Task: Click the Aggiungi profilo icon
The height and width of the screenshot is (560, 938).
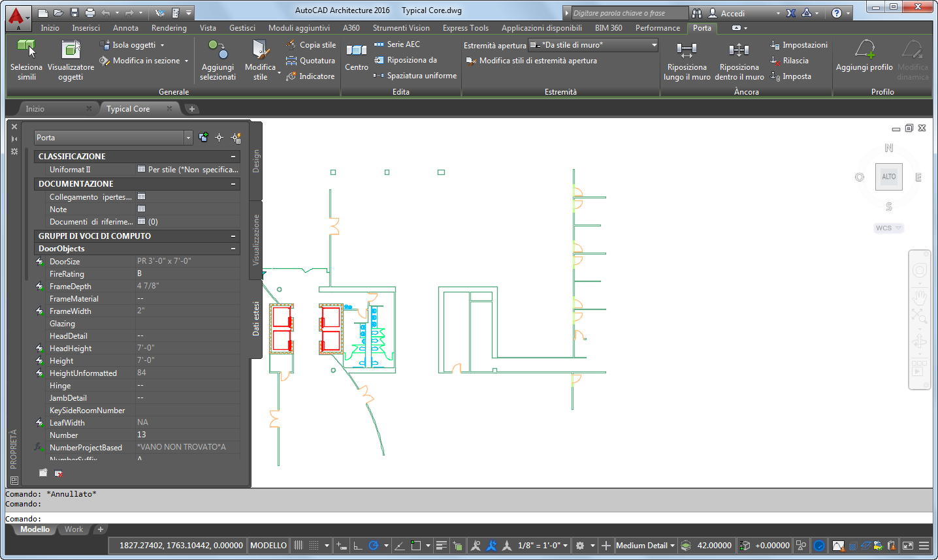Action: pyautogui.click(x=864, y=50)
